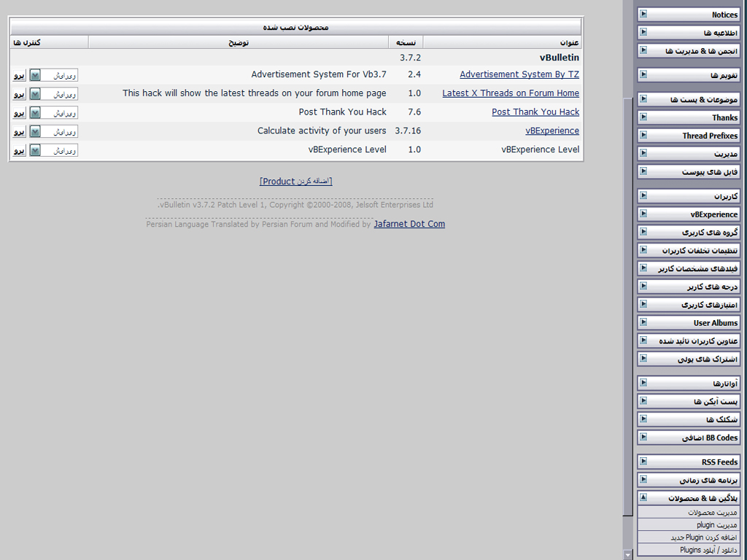Visit the Jafarnet Dot Com link

409,224
